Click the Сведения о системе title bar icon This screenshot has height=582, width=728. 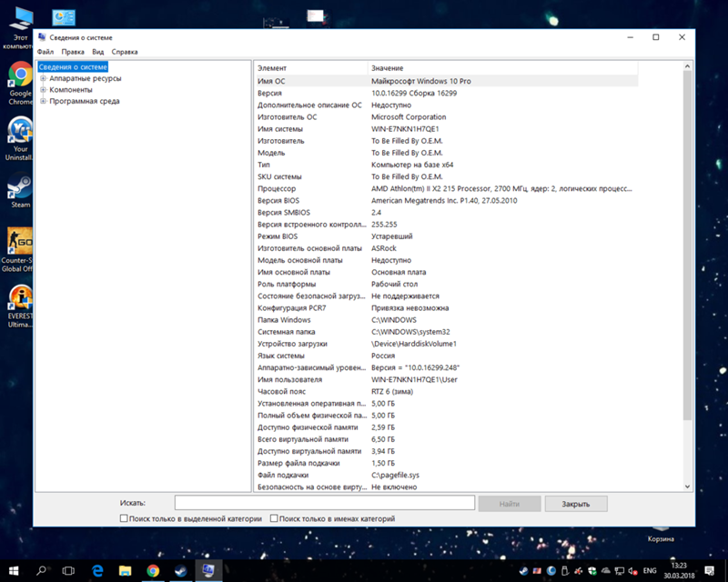[x=42, y=37]
